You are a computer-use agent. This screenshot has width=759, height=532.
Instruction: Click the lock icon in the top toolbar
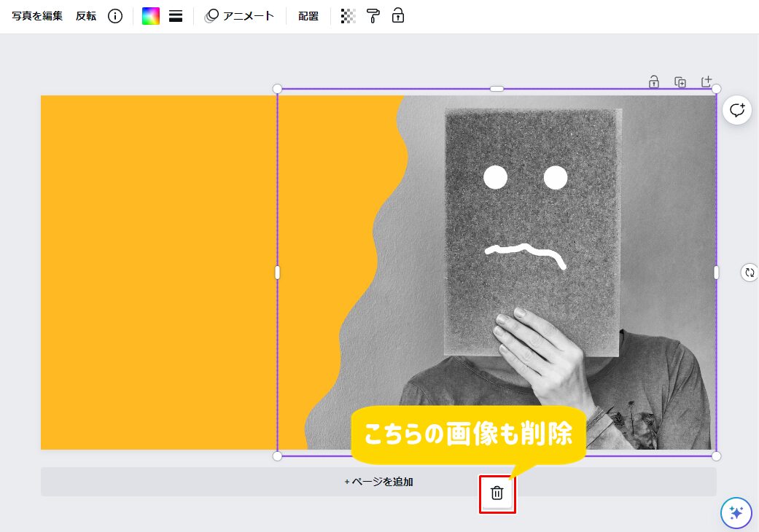pyautogui.click(x=398, y=16)
